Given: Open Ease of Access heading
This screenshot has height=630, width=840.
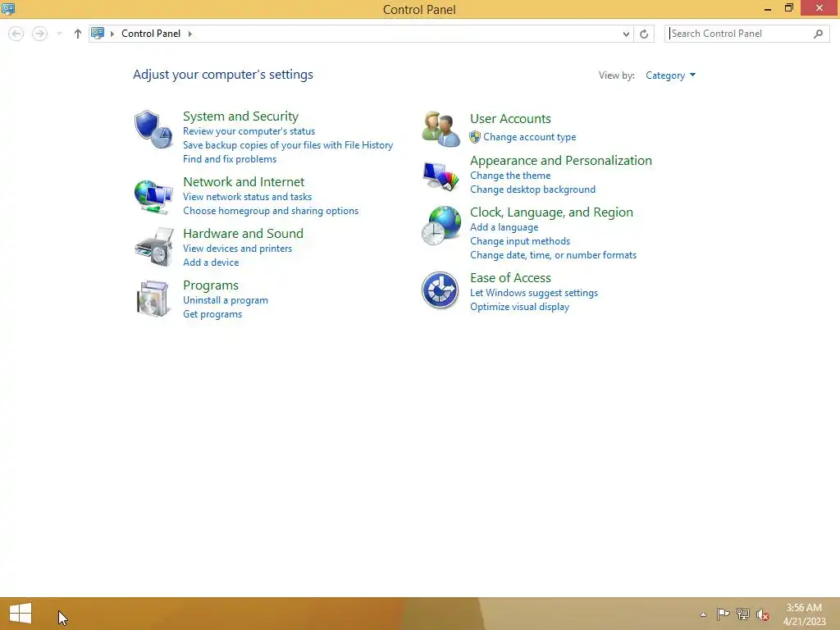Looking at the screenshot, I should pos(510,278).
